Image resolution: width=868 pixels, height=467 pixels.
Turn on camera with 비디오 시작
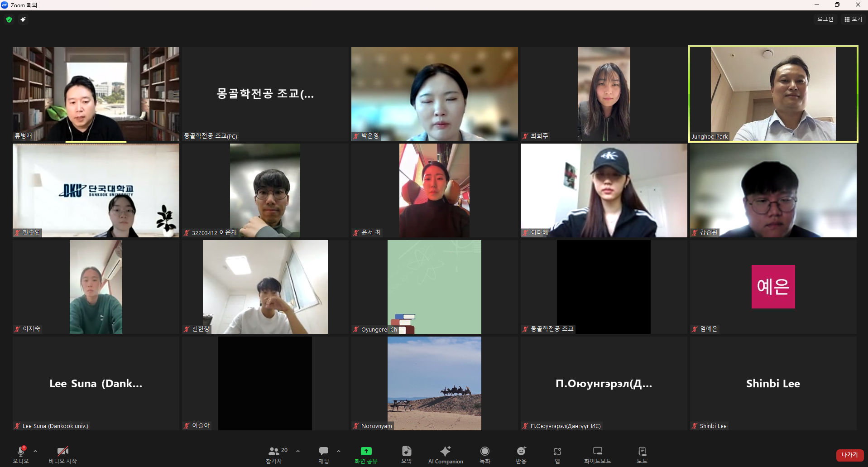(x=62, y=454)
